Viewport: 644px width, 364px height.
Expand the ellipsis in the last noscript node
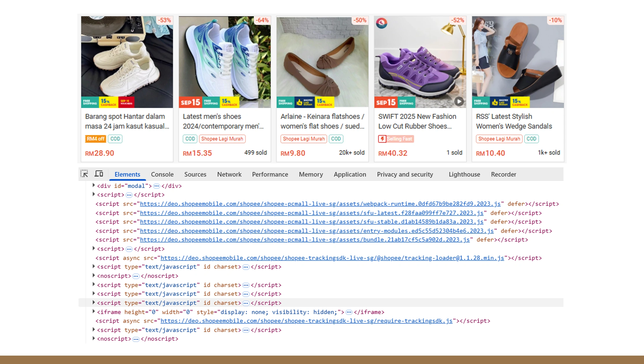coord(136,339)
